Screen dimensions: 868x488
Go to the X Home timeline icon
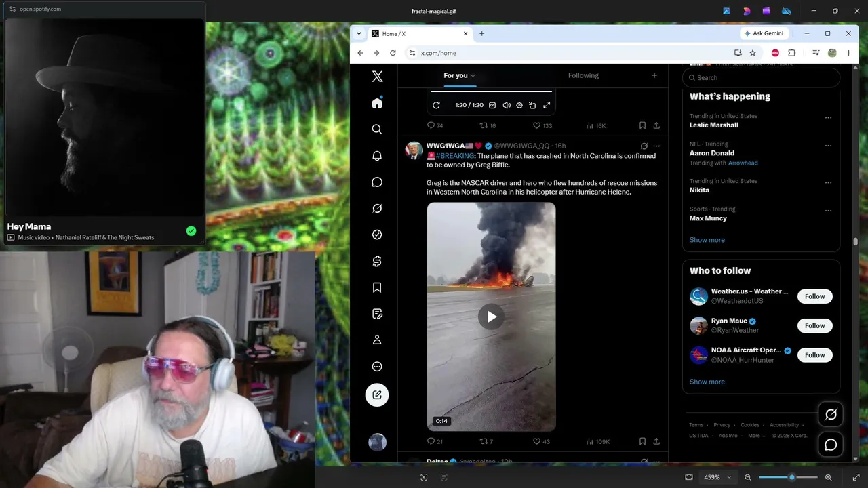point(377,103)
